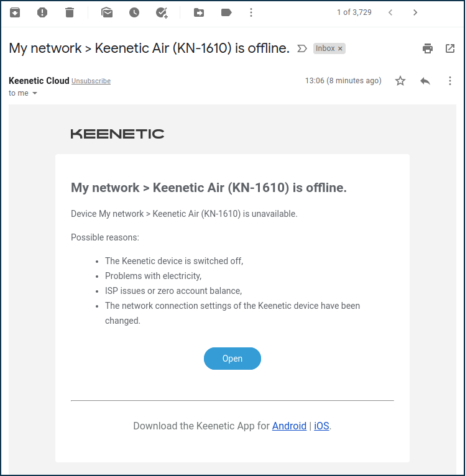Image resolution: width=465 pixels, height=476 pixels.
Task: Expand recipient details arrow next to 'to me'
Action: (x=35, y=93)
